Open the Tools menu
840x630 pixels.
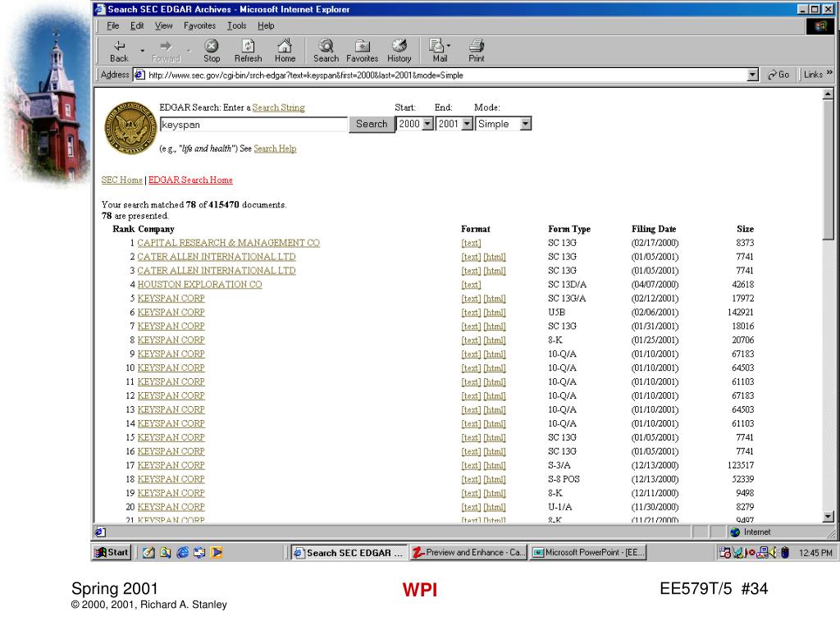click(x=236, y=25)
